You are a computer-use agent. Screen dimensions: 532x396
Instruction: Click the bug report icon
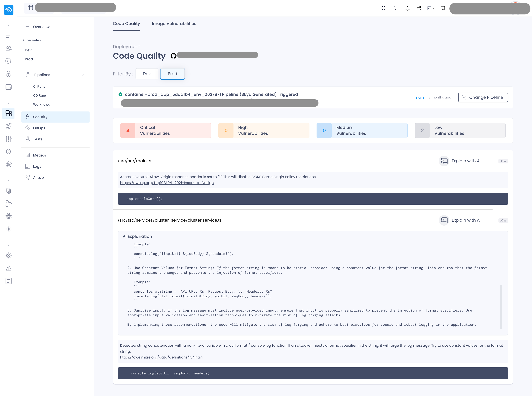[x=419, y=8]
